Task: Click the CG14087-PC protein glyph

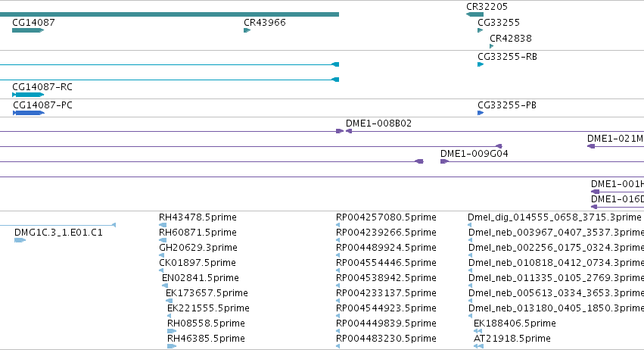Action: tap(28, 113)
